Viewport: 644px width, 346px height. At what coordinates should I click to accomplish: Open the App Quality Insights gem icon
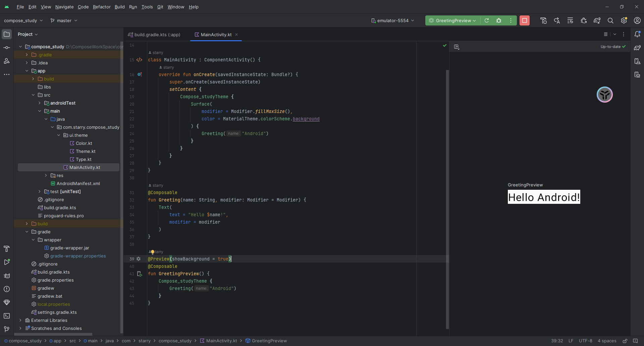[7, 302]
